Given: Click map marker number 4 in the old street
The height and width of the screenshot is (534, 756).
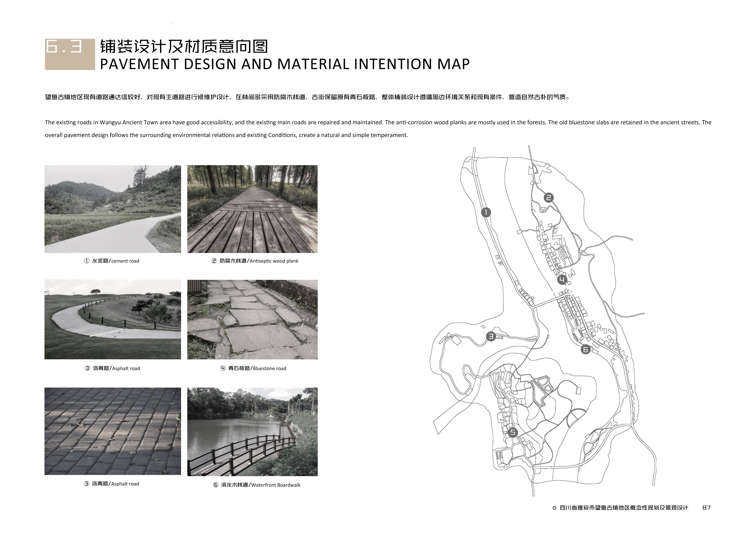Looking at the screenshot, I should click(562, 280).
